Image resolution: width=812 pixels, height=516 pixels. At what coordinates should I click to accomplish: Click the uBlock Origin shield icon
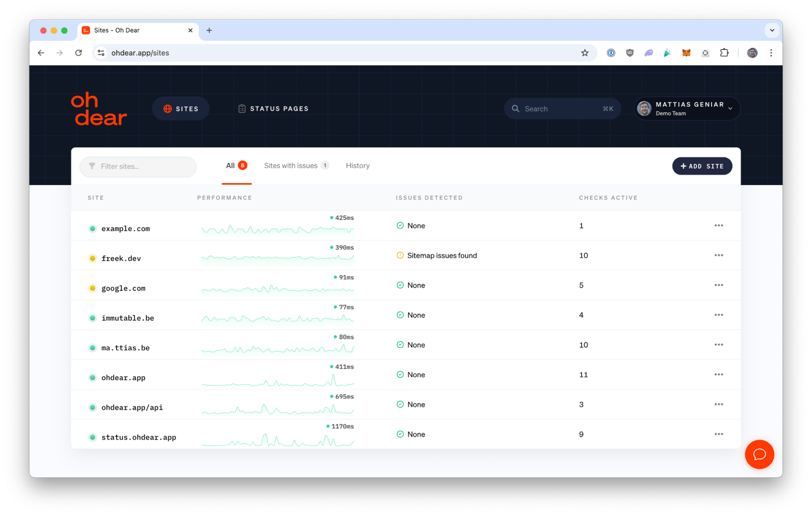(629, 53)
